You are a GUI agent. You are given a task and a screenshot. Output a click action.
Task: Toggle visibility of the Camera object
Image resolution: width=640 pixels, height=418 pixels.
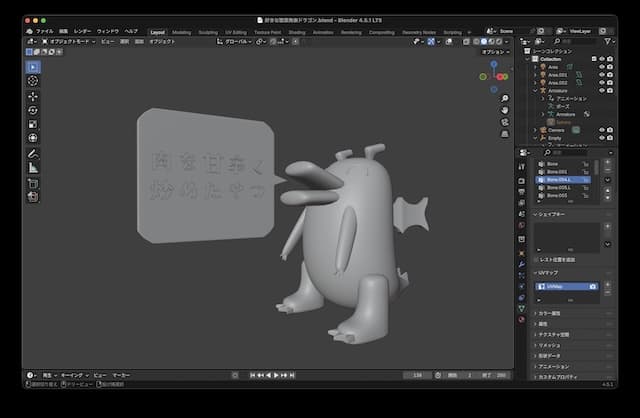603,129
